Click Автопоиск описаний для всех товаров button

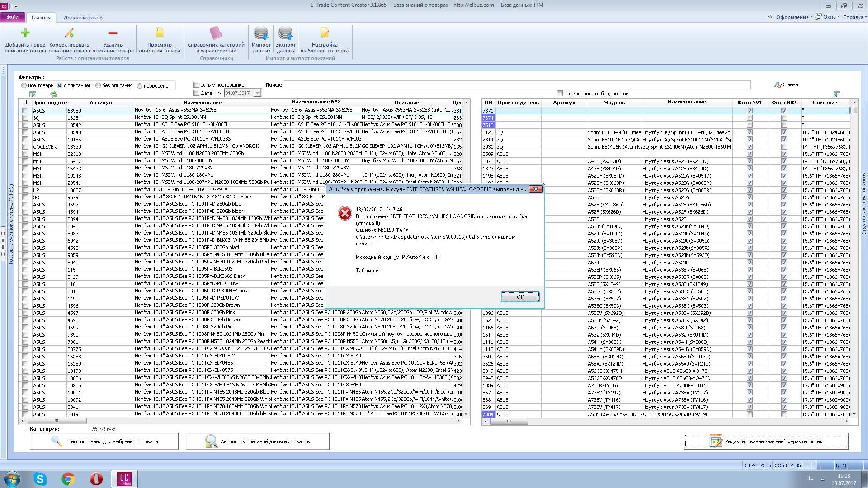(258, 441)
